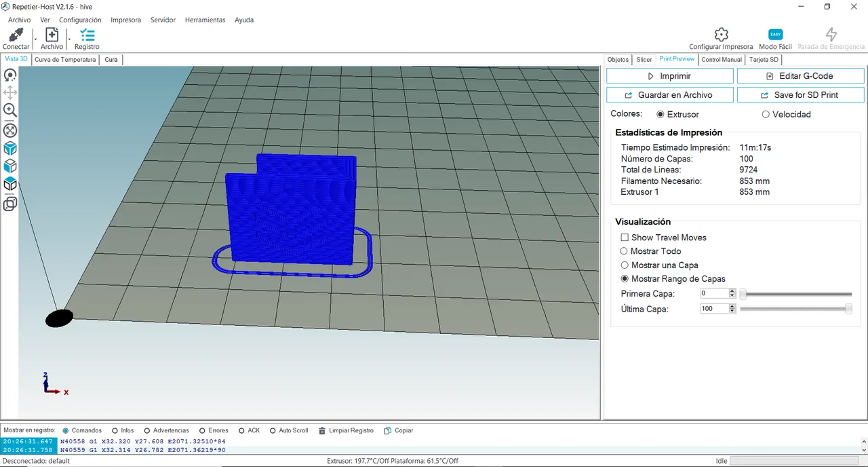The image size is (868, 467).
Task: Click the Editar G-Code button
Action: [801, 76]
